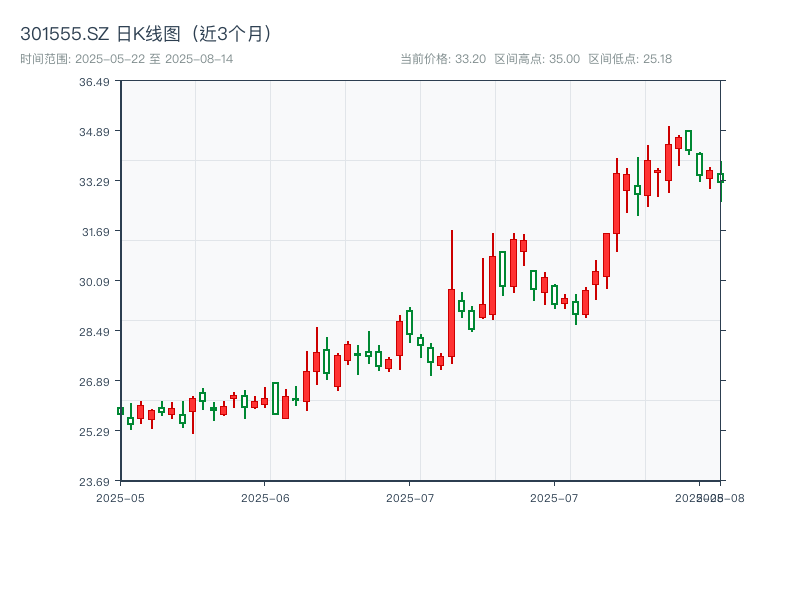Click the 2025-06 x-axis label

coord(263,495)
